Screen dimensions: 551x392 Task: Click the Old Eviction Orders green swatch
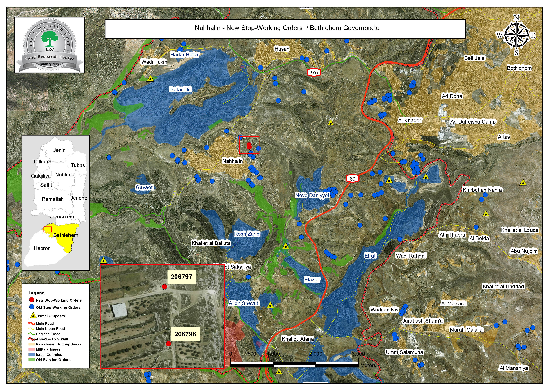[32, 360]
